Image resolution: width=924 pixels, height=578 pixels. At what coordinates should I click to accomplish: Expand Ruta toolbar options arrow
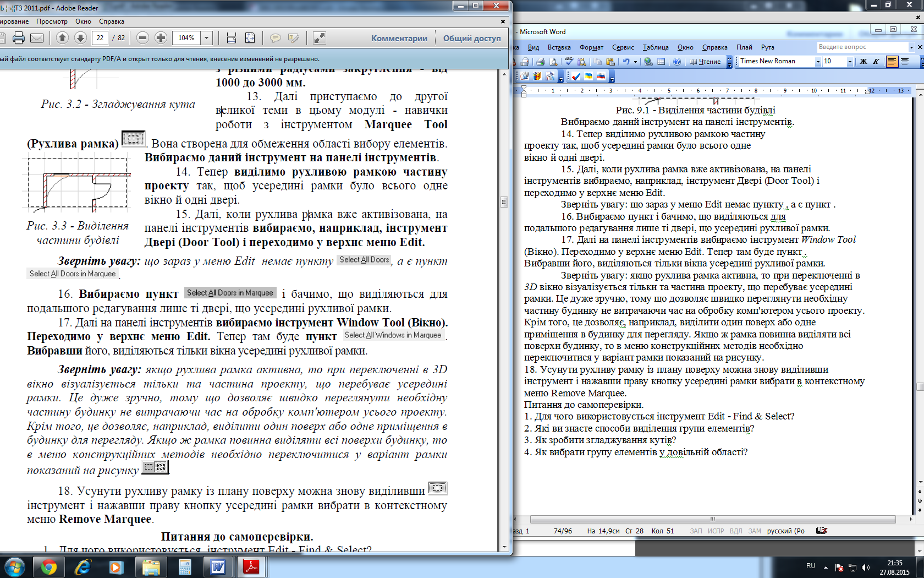pyautogui.click(x=612, y=77)
